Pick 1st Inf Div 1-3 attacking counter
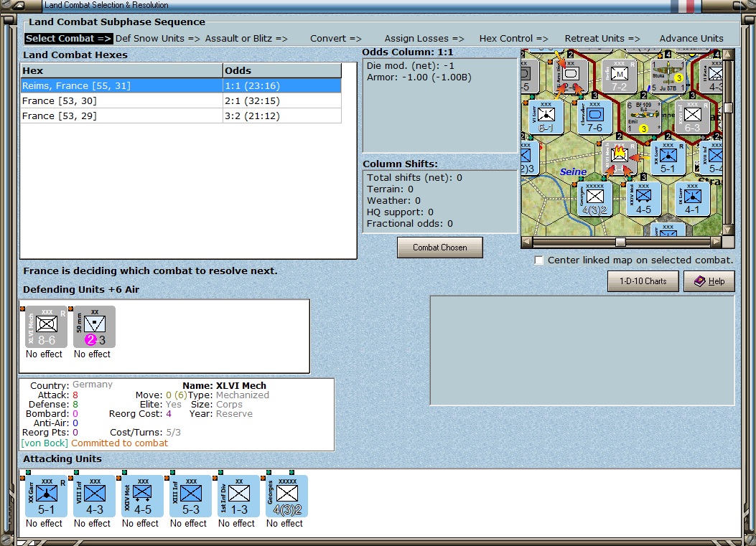The image size is (756, 546). (238, 496)
